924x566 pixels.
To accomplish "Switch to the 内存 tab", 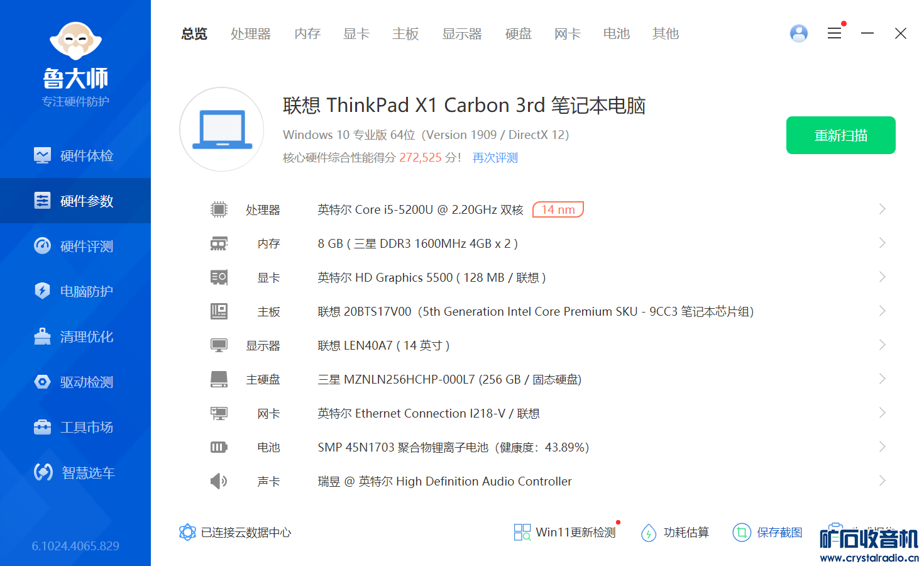I will pos(307,33).
